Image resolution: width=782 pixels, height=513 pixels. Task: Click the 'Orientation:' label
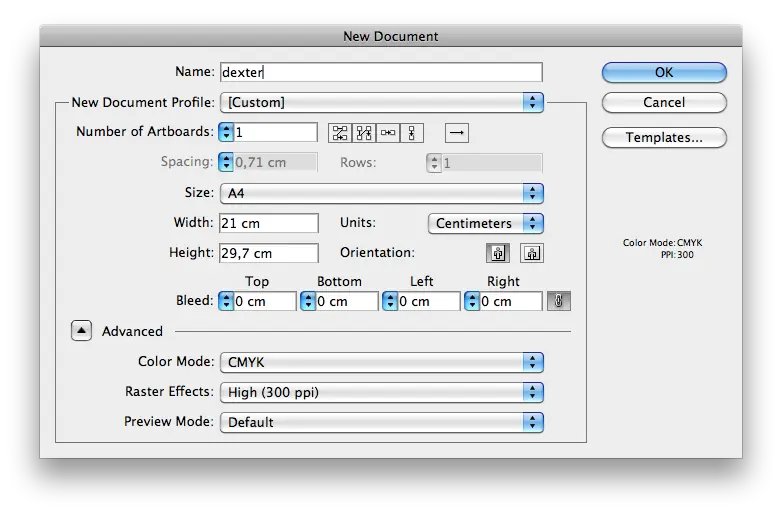click(377, 253)
